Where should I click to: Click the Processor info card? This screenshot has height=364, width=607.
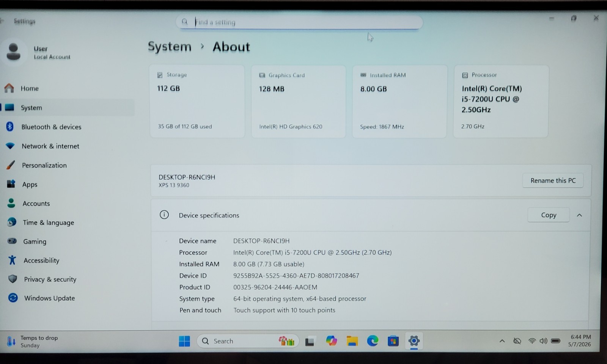pos(501,101)
